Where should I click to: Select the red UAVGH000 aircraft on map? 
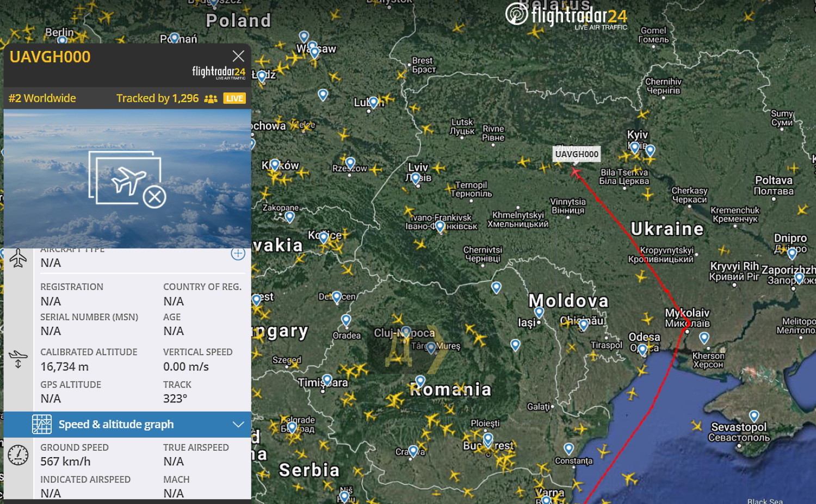pos(576,172)
